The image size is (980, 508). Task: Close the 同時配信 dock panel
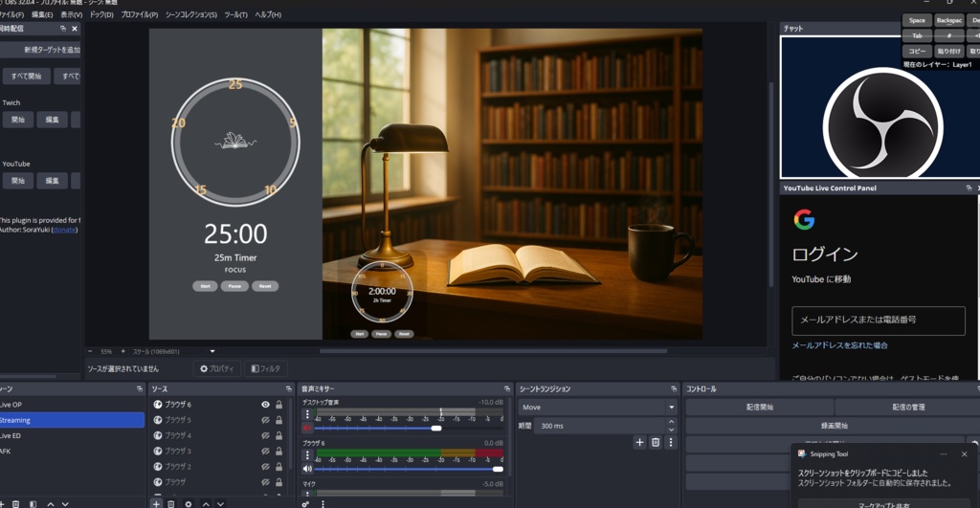pyautogui.click(x=75, y=28)
